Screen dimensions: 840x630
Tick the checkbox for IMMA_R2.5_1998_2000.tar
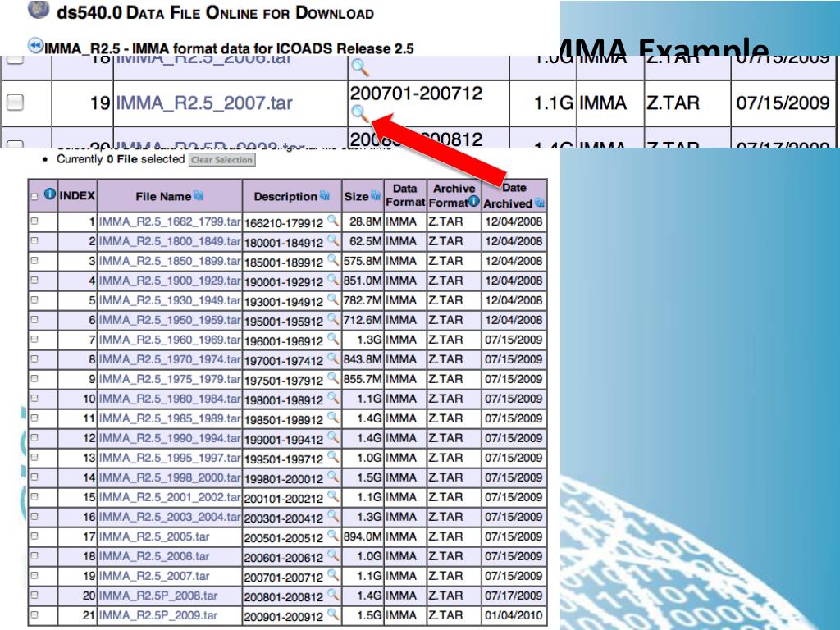pos(34,477)
